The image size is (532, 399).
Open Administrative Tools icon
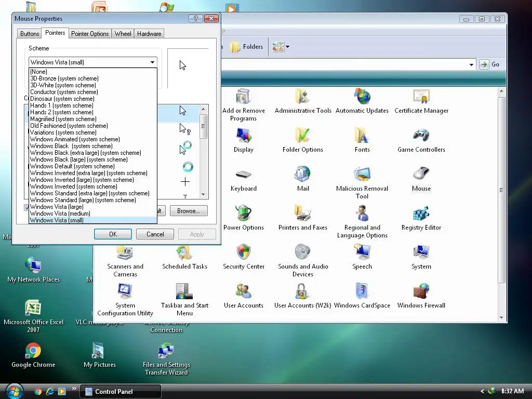pyautogui.click(x=303, y=101)
